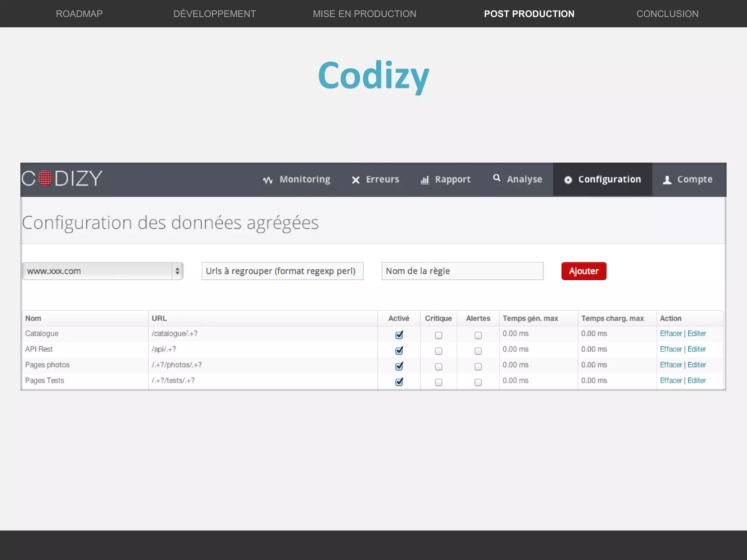Click Effacer for Pages photos rule
Screen dimensions: 747x560
[x=671, y=365]
